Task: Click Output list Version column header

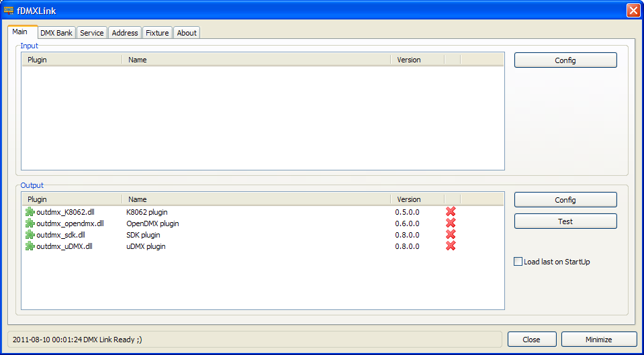Action: point(417,199)
